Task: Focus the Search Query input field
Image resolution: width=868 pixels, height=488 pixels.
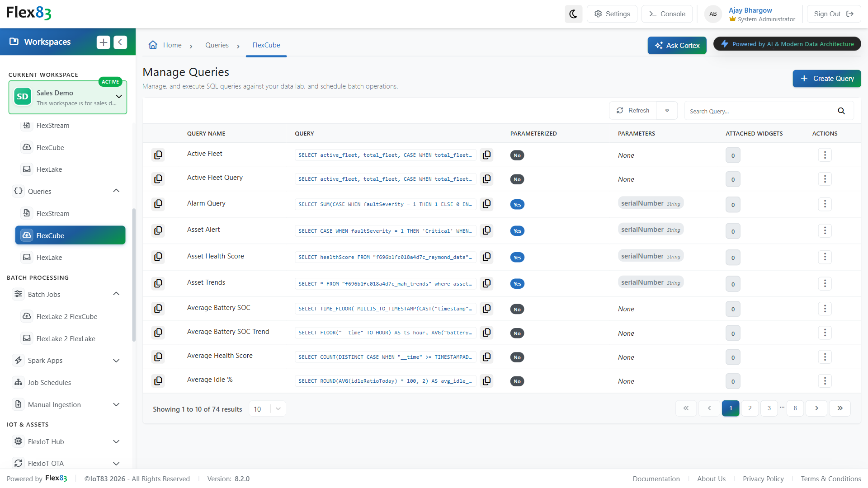Action: 760,111
